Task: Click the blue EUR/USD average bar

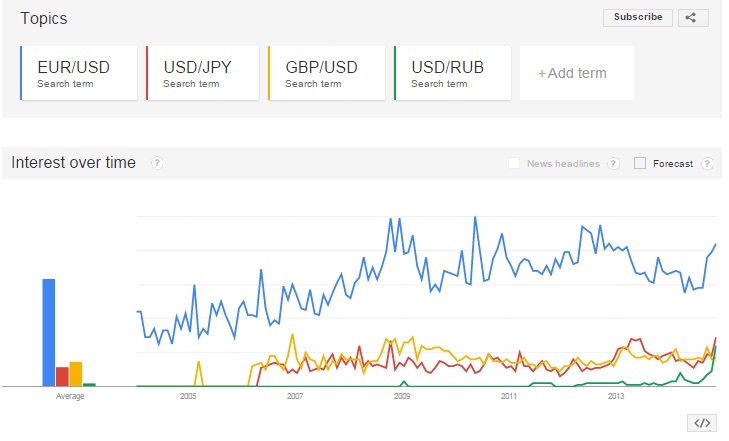Action: [48, 332]
